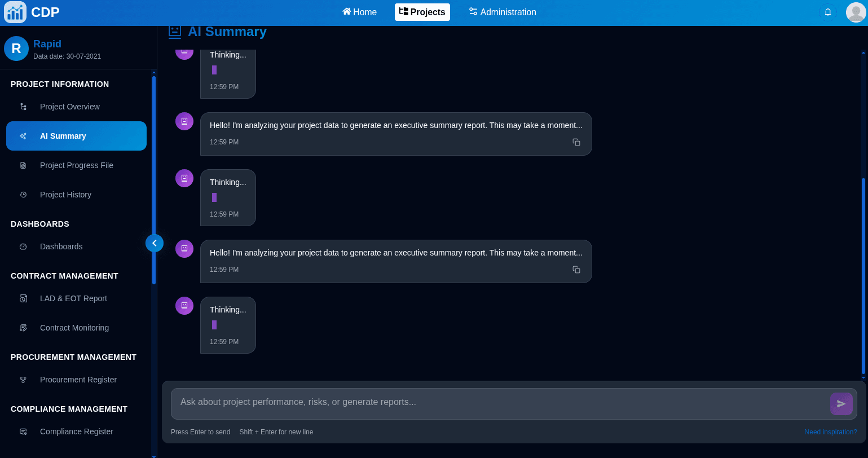Click the chat area vertical scrollbar
Image resolution: width=868 pixels, height=458 pixels.
point(863,276)
